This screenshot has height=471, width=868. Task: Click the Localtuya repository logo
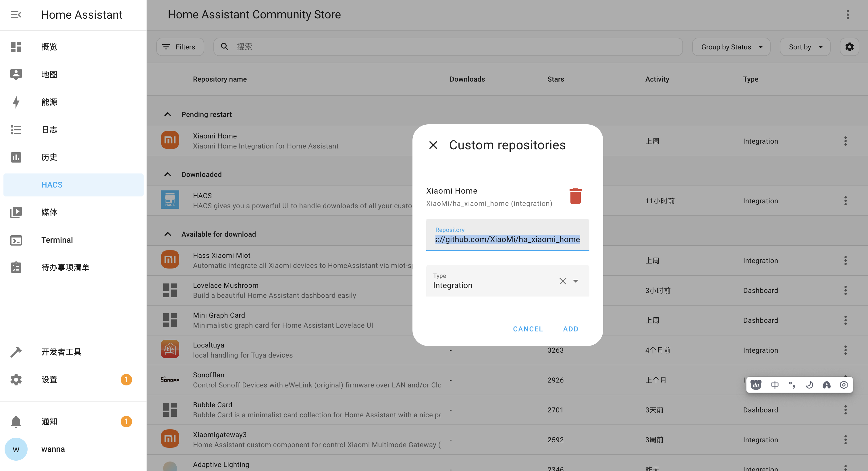point(170,349)
